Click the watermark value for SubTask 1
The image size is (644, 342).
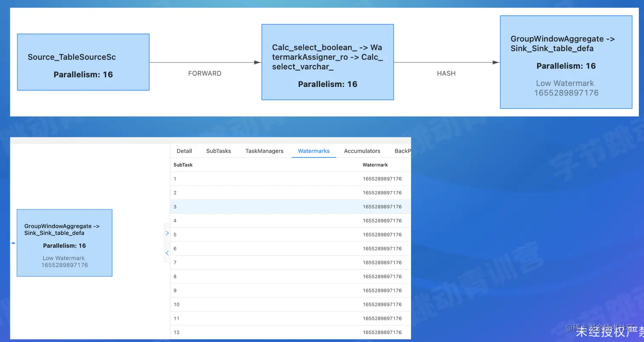click(382, 179)
